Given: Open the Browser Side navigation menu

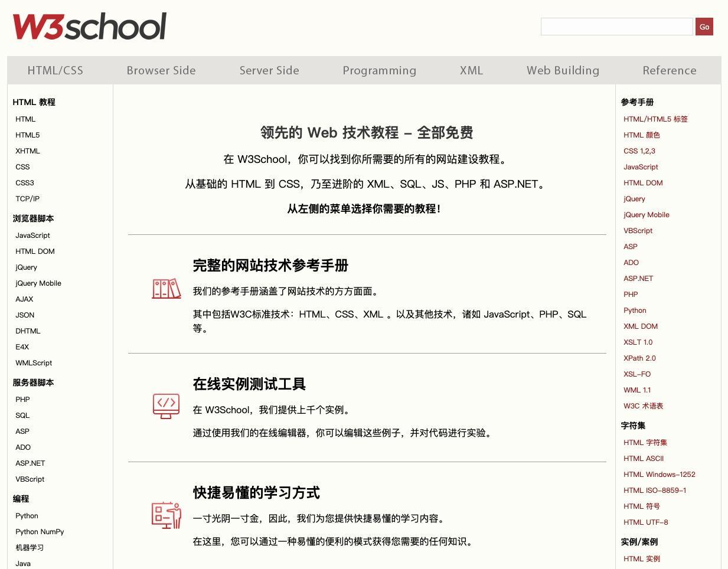Looking at the screenshot, I should 161,70.
